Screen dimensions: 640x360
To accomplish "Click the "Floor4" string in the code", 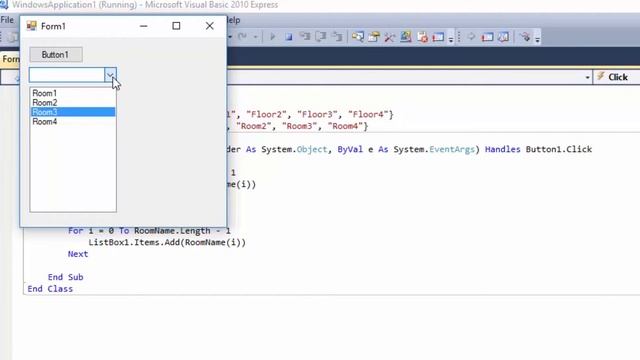I will [x=368, y=115].
